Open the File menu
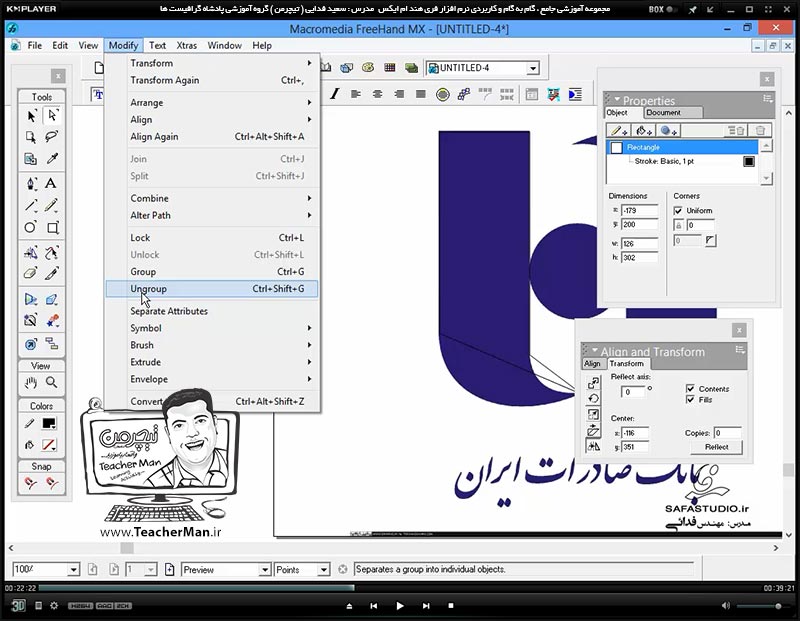Image resolution: width=800 pixels, height=621 pixels. coord(35,45)
